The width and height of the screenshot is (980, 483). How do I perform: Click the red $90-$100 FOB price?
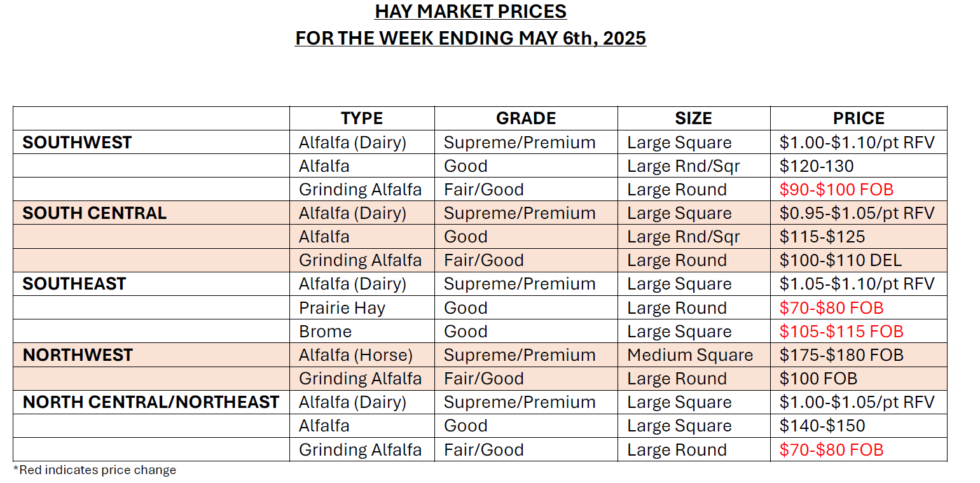point(836,190)
